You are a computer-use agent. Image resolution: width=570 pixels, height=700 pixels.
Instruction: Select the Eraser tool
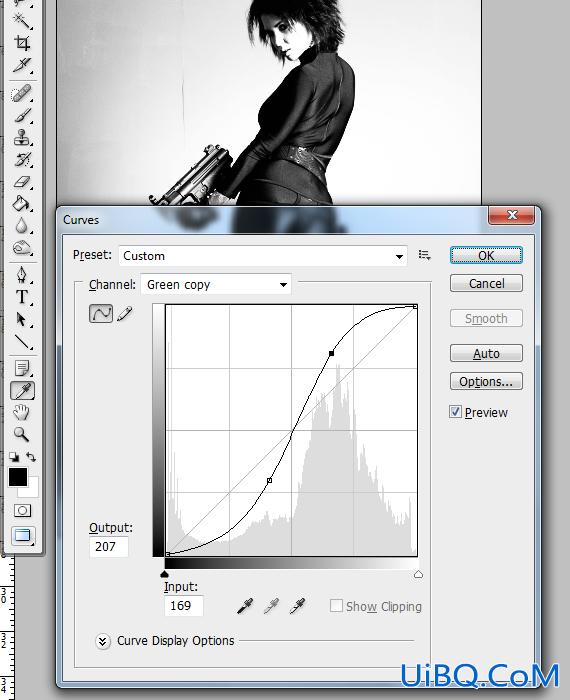click(x=21, y=182)
